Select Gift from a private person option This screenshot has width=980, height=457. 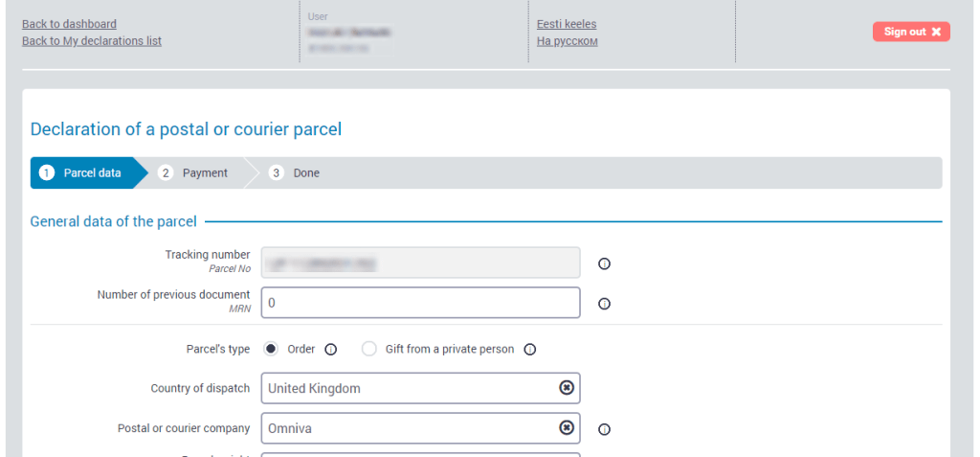369,350
